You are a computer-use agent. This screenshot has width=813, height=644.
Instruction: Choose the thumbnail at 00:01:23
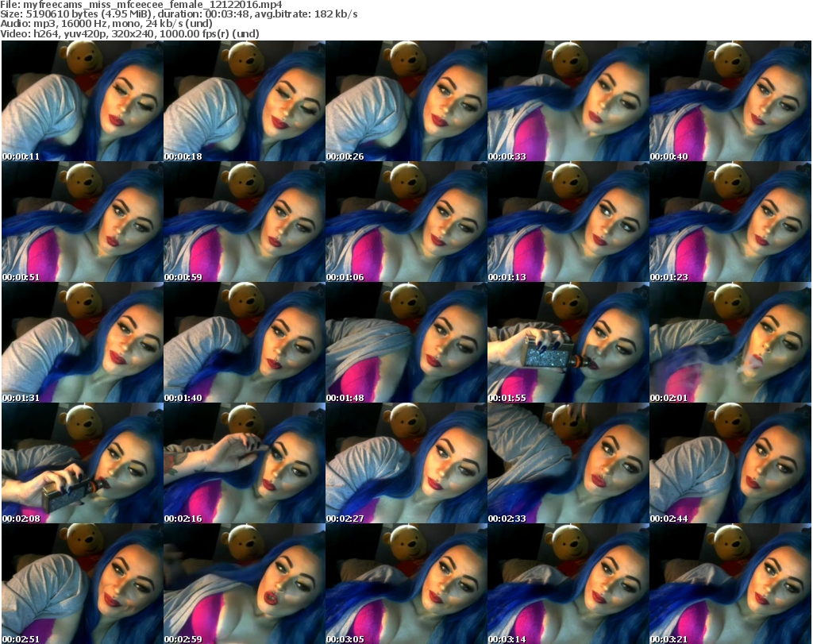(x=730, y=222)
